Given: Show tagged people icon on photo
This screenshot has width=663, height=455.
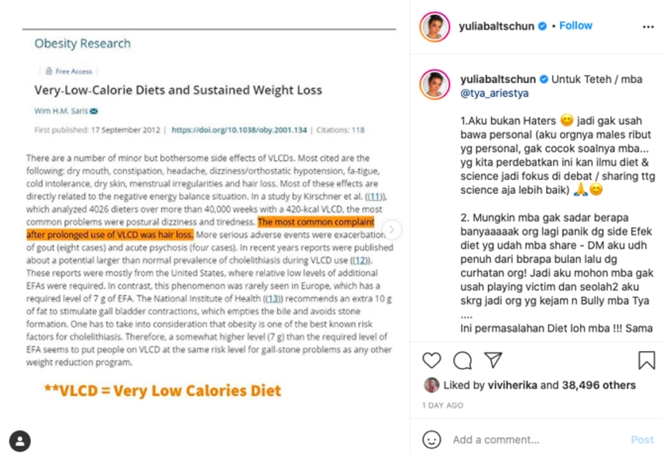Looking at the screenshot, I should [20, 441].
